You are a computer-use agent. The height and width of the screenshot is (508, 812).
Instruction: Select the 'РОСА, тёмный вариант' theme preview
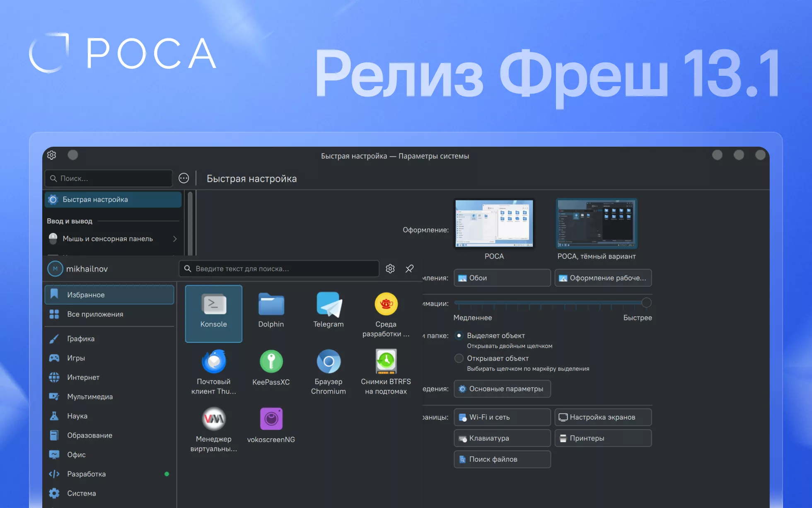[597, 224]
